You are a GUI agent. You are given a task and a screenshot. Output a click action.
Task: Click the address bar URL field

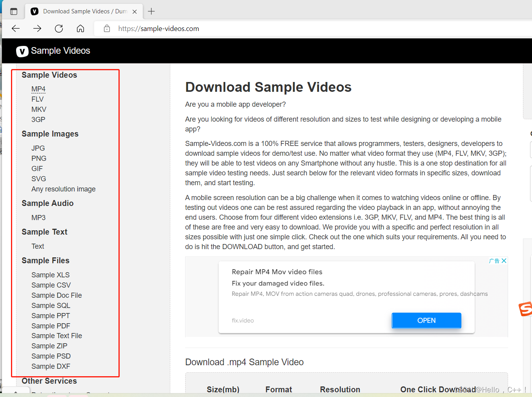pos(275,29)
